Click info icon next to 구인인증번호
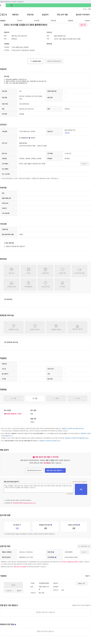The width and height of the screenshot is (91, 644). click(x=56, y=557)
